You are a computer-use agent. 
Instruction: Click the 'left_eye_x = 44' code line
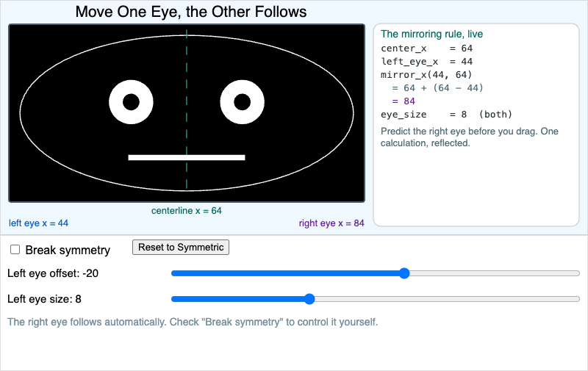pyautogui.click(x=427, y=62)
